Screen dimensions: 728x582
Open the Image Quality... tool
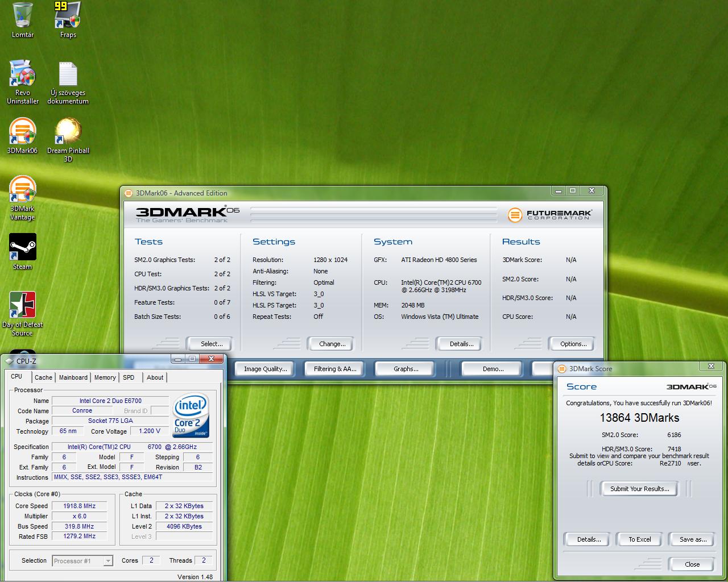click(265, 369)
